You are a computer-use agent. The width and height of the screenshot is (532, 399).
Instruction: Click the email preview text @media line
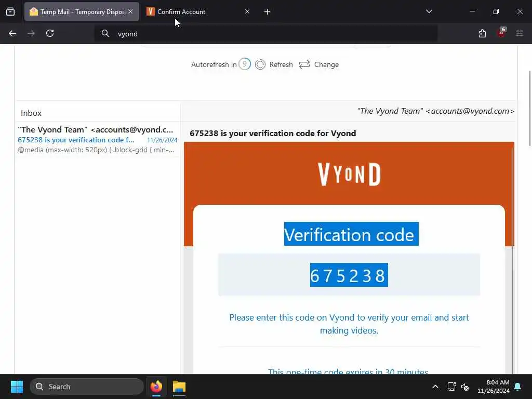[x=96, y=150]
